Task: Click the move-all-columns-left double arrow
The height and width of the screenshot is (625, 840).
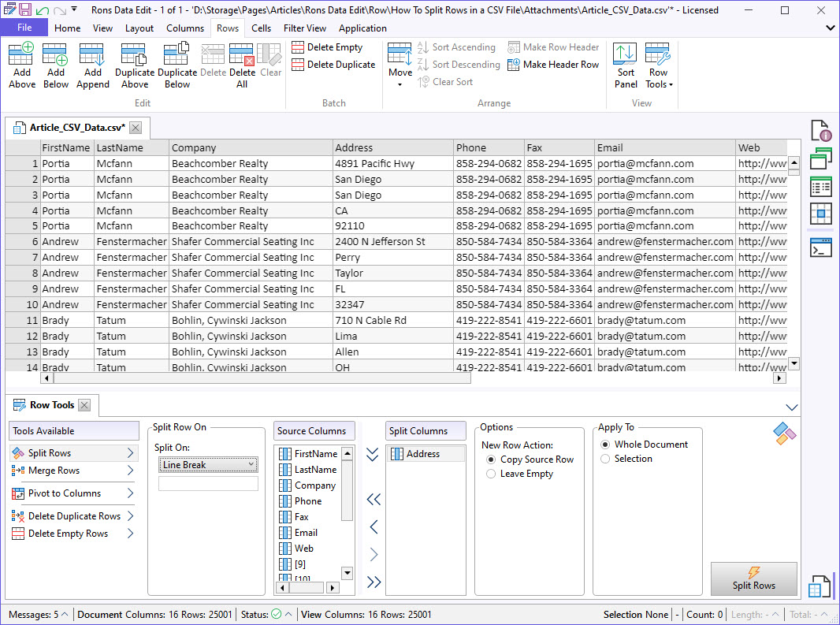Action: click(x=374, y=500)
